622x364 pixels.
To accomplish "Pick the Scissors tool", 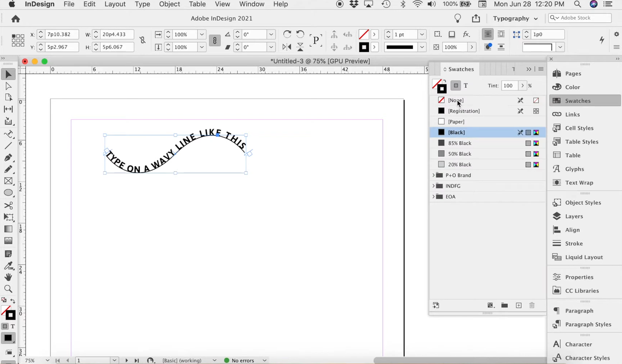I will coord(8,205).
